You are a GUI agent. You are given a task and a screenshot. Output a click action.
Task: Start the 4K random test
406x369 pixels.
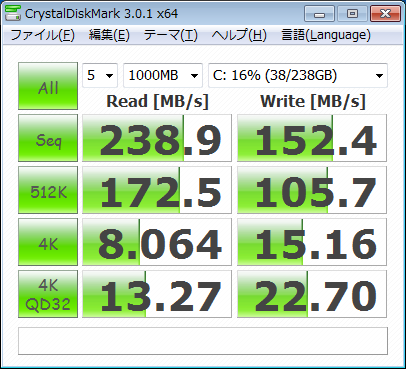48,242
